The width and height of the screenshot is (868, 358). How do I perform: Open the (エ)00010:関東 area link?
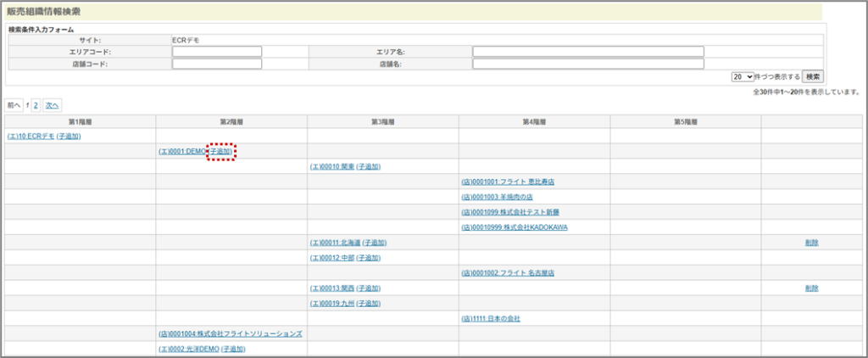tap(331, 166)
